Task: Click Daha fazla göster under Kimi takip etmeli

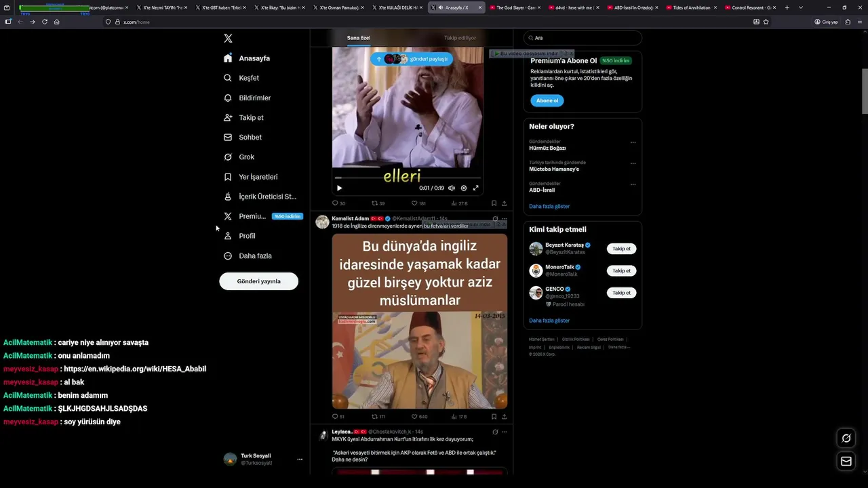Action: click(x=549, y=321)
